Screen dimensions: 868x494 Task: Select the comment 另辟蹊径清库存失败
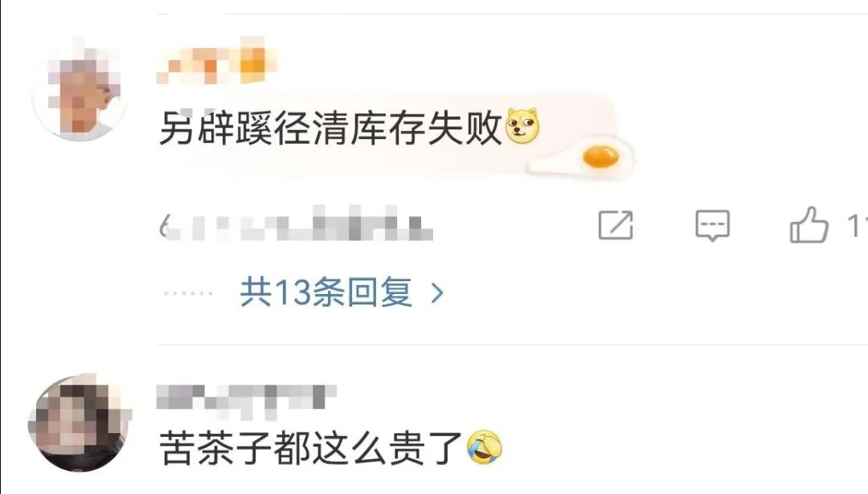[x=330, y=128]
